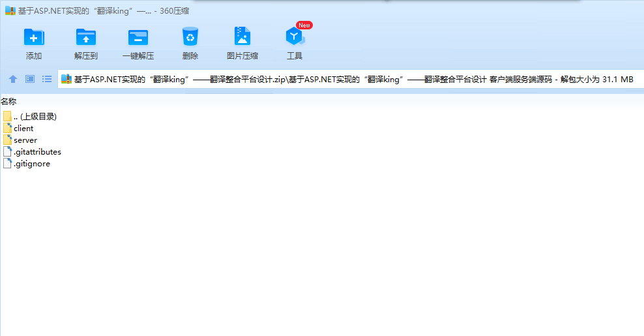
Task: Select the '.. (上级目录)' parent entry
Action: 35,116
